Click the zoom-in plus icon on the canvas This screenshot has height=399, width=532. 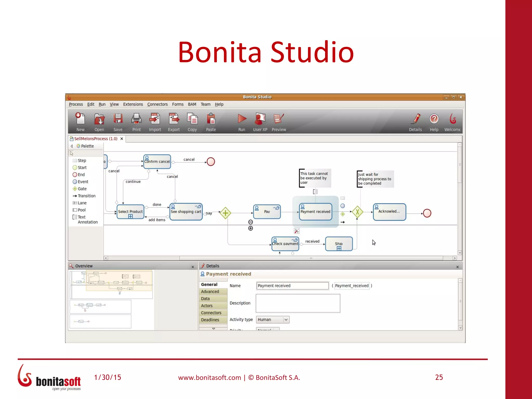pos(250,228)
